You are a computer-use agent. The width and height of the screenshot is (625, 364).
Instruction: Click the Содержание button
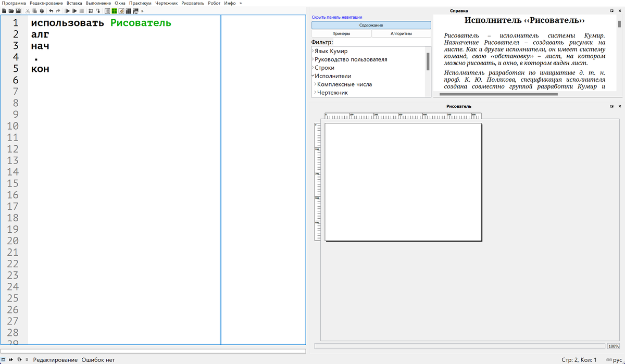point(371,25)
